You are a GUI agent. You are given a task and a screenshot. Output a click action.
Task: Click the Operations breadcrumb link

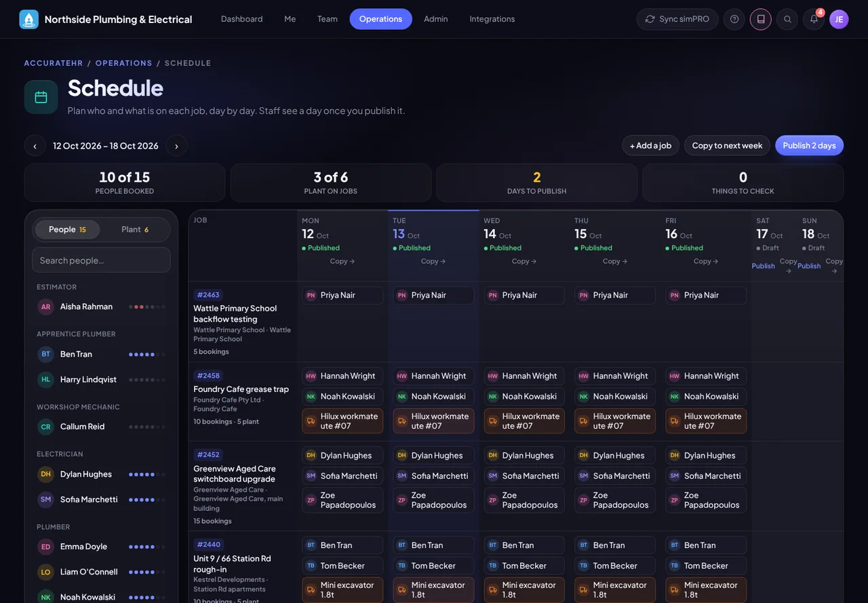pos(124,63)
